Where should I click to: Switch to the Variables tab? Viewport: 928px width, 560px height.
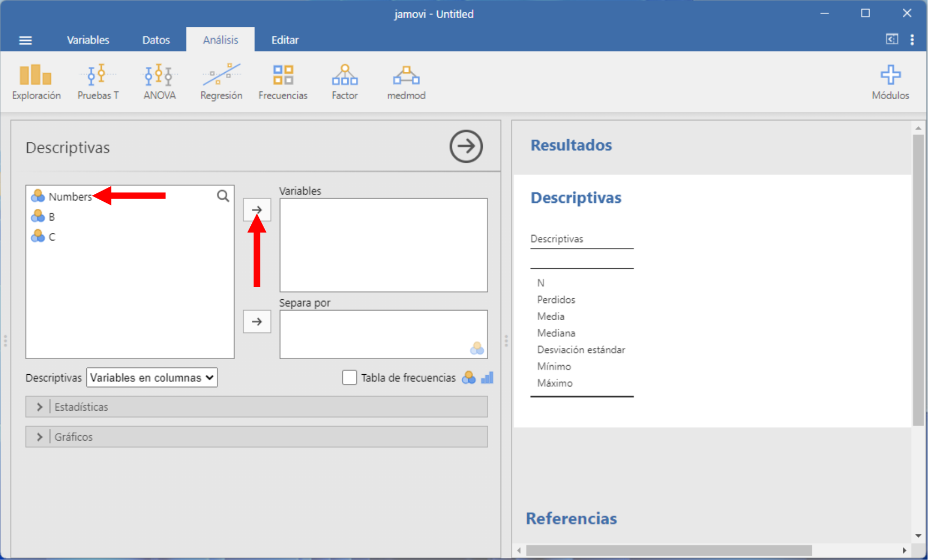[88, 40]
